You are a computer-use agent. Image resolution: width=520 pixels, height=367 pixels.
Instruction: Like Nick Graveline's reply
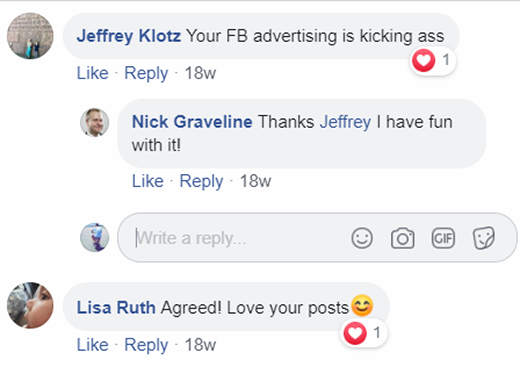(148, 181)
